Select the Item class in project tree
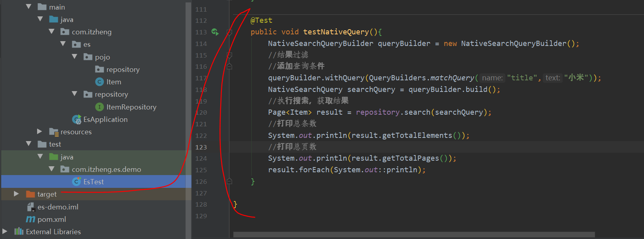Screen dimensions: 644x239 pyautogui.click(x=114, y=82)
